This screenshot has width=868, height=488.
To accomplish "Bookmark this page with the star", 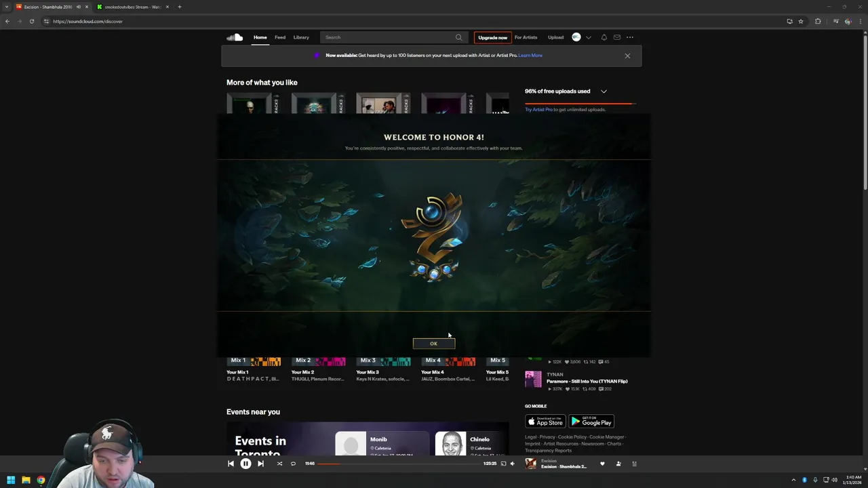I will coord(801,21).
